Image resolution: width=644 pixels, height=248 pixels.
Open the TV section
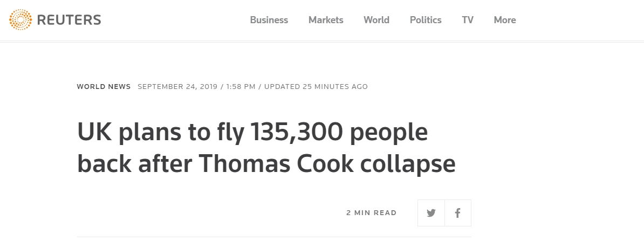point(468,20)
